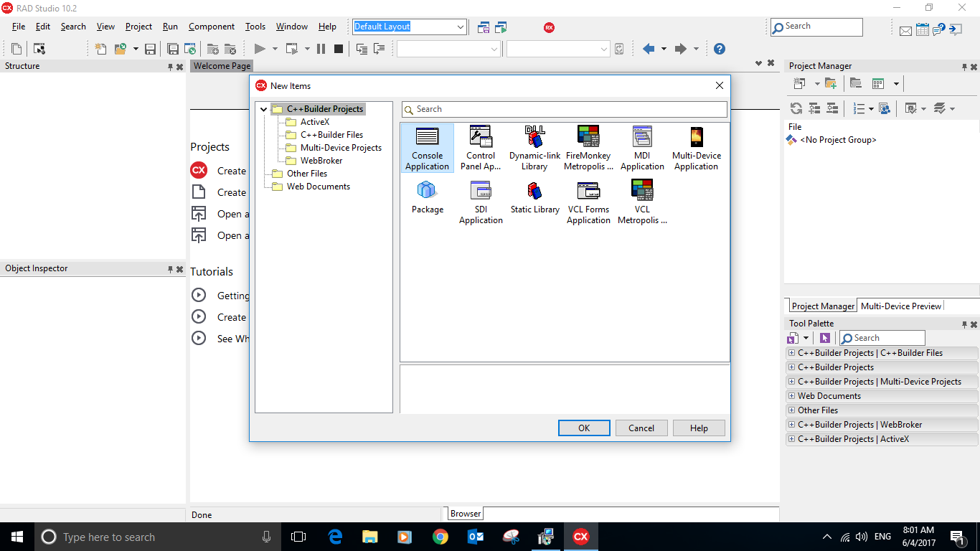
Task: Open Google Chrome from the taskbar
Action: pyautogui.click(x=440, y=537)
